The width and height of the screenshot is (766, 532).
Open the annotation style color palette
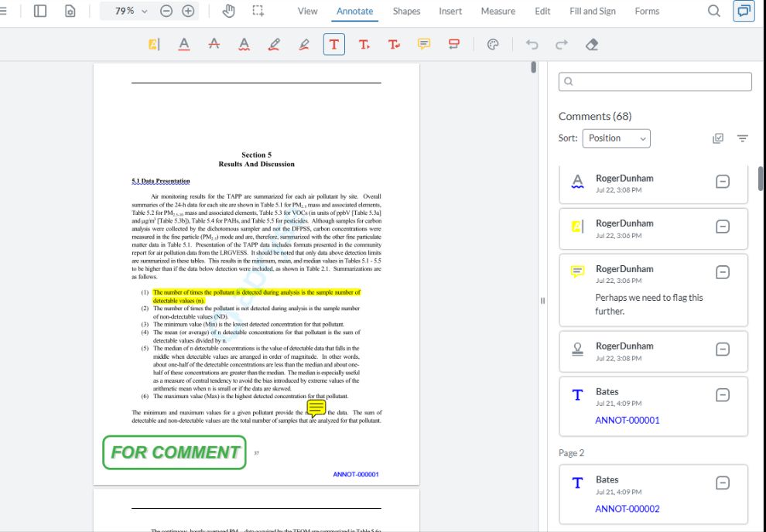(493, 44)
